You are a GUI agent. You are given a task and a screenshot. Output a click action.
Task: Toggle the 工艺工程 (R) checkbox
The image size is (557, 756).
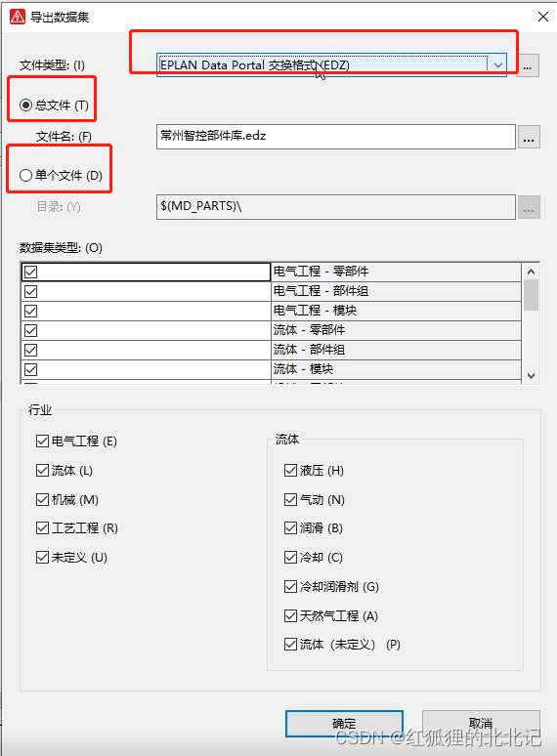click(42, 528)
